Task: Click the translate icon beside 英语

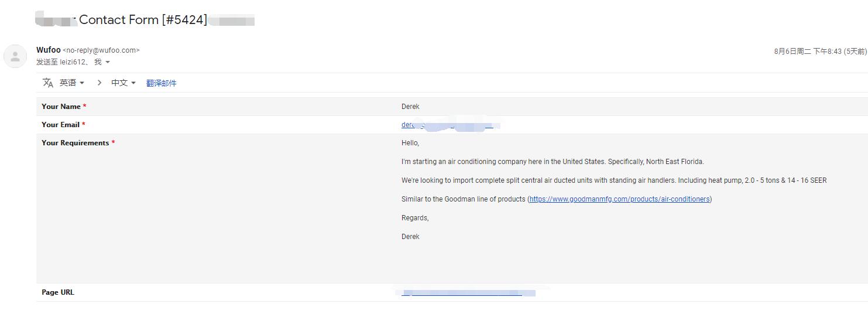Action: 48,83
